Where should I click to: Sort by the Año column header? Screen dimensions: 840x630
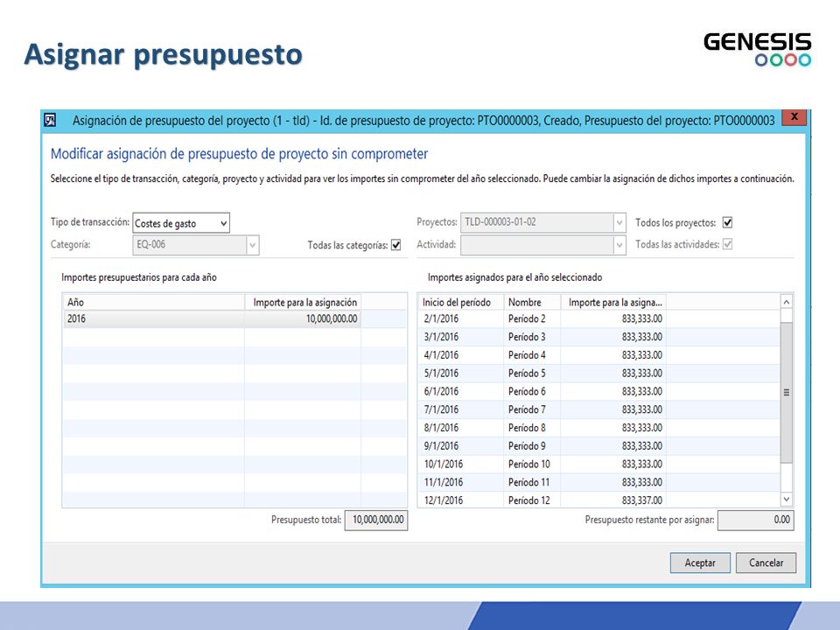153,302
